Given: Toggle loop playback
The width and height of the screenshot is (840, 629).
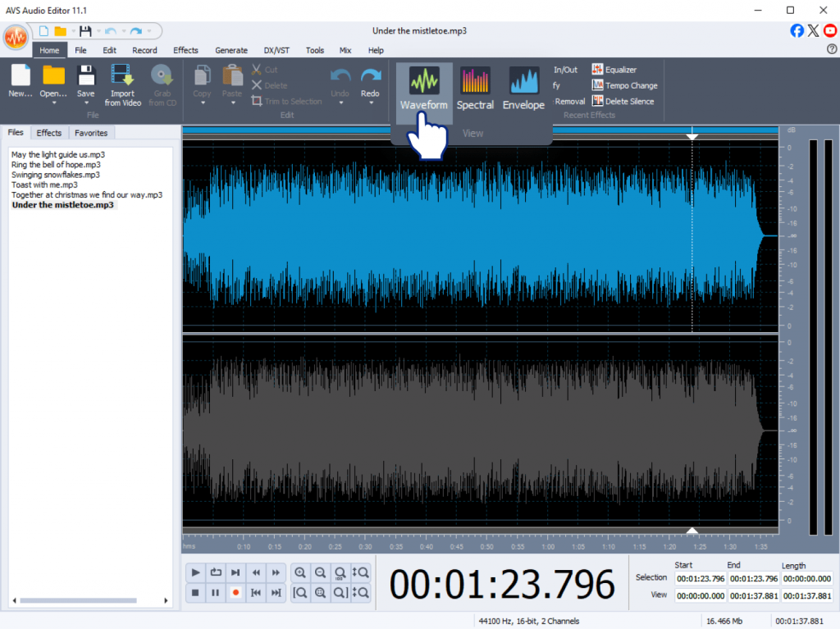Looking at the screenshot, I should [216, 572].
